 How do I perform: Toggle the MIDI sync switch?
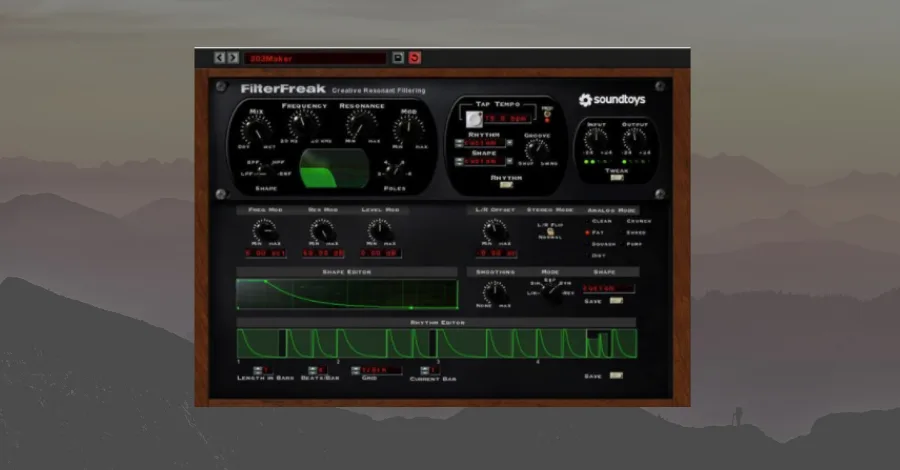547,114
